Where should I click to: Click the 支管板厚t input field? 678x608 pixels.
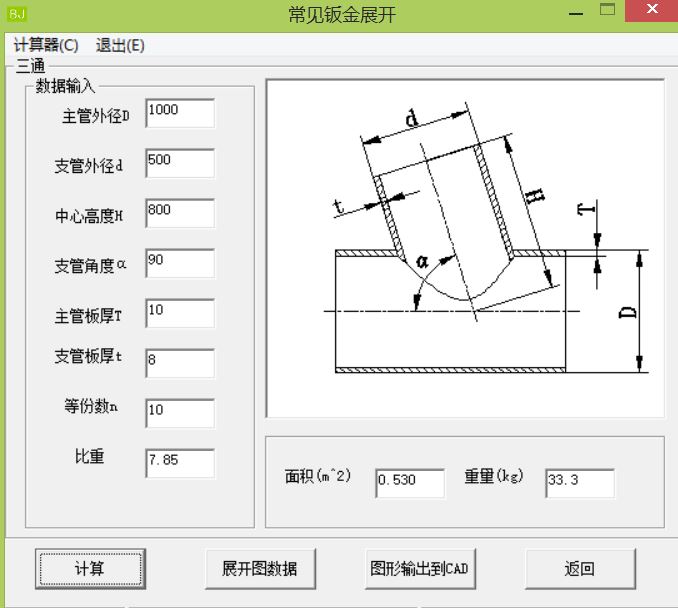pos(180,363)
